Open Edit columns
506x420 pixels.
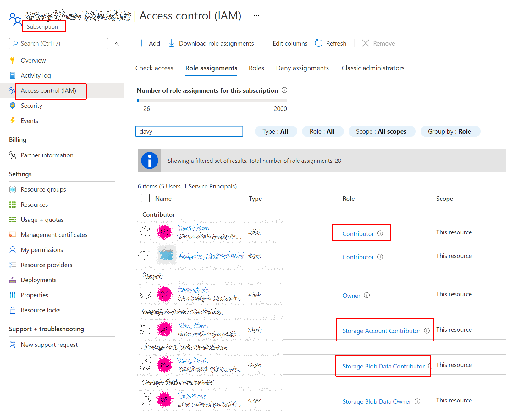coord(284,43)
